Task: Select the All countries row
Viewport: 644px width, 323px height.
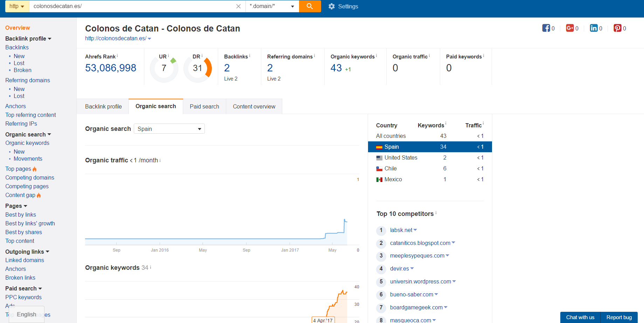Action: click(430, 136)
